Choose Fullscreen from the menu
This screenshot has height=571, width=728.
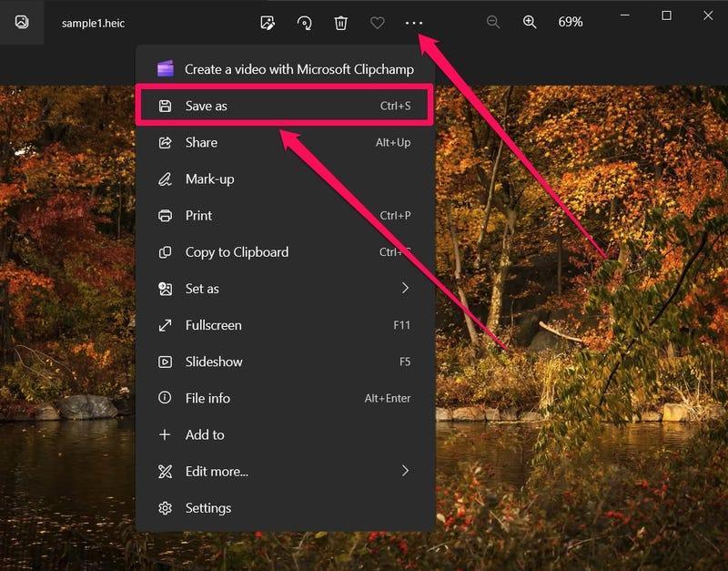[x=285, y=325]
